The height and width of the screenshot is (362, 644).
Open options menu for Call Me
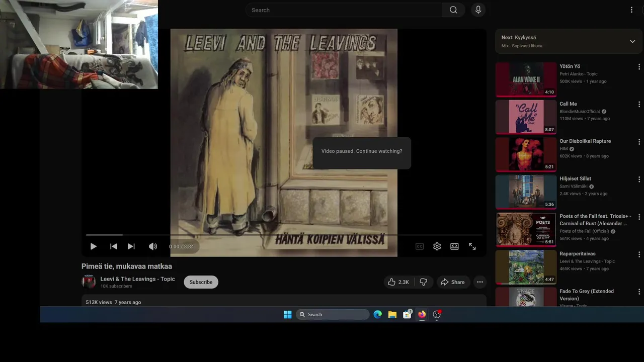click(x=639, y=105)
